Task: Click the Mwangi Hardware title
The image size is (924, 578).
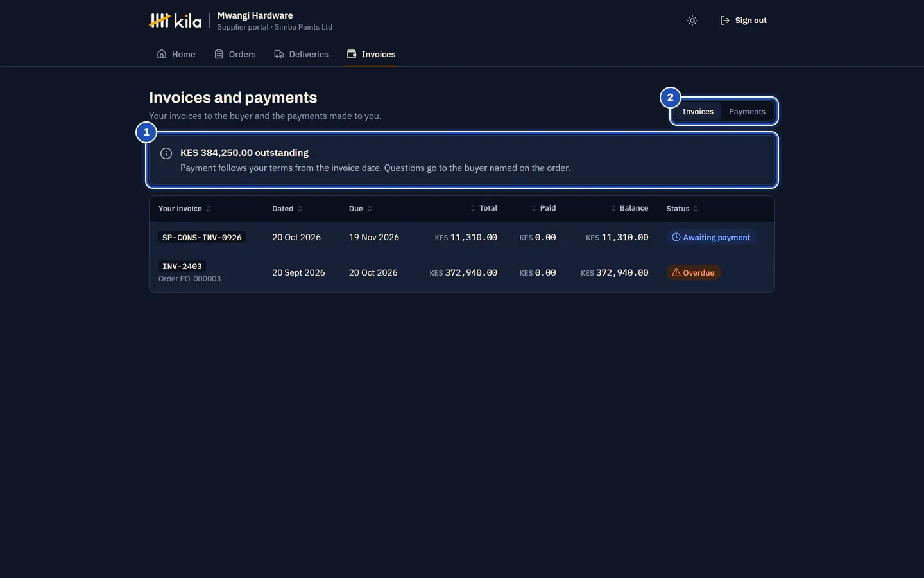Action: pyautogui.click(x=255, y=15)
